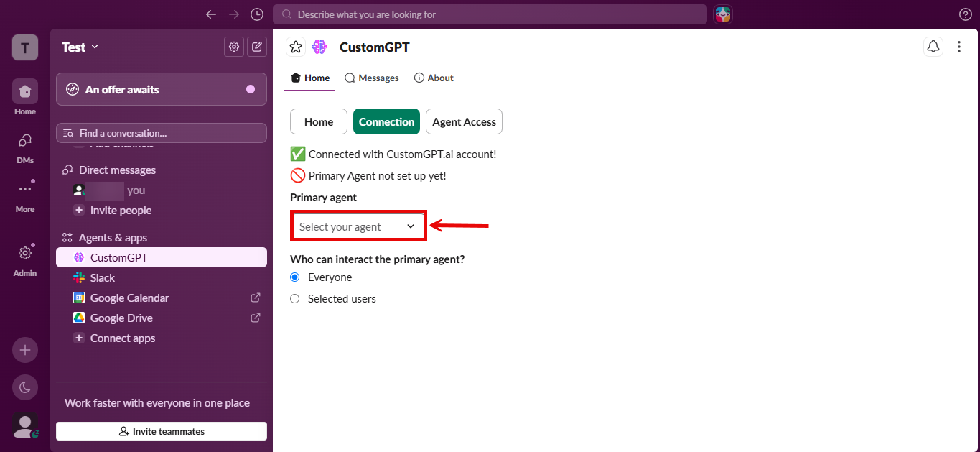
Task: Click the Agent Access button
Action: pyautogui.click(x=464, y=121)
